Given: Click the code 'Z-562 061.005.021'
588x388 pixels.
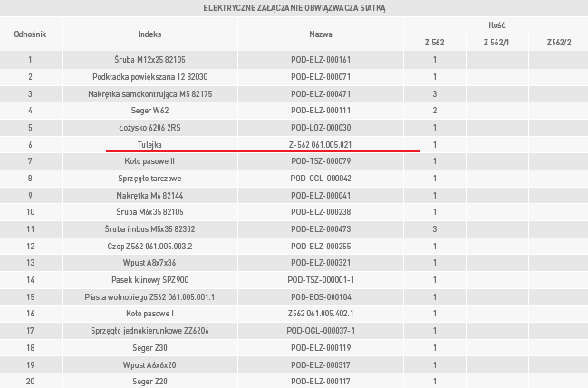Looking at the screenshot, I should pyautogui.click(x=321, y=144).
